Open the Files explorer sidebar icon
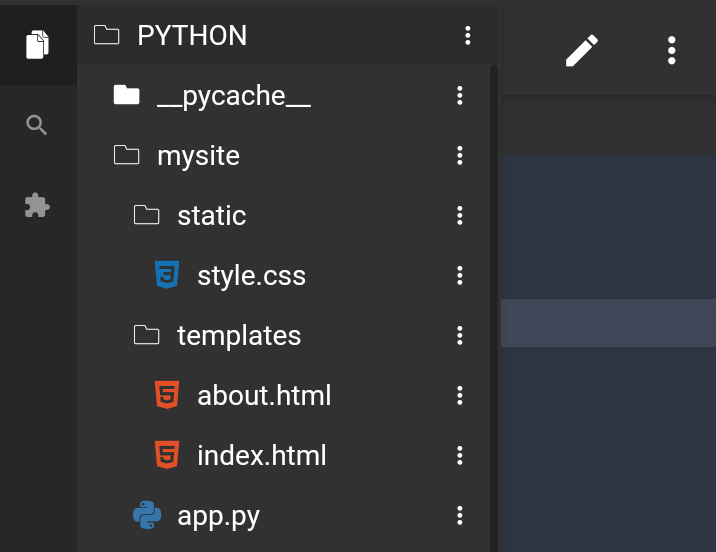The image size is (716, 552). coord(37,45)
